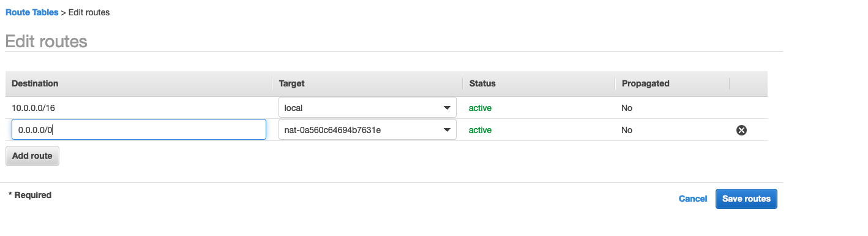This screenshot has height=236, width=868.
Task: Click Propagated No value for NAT route
Action: point(627,130)
